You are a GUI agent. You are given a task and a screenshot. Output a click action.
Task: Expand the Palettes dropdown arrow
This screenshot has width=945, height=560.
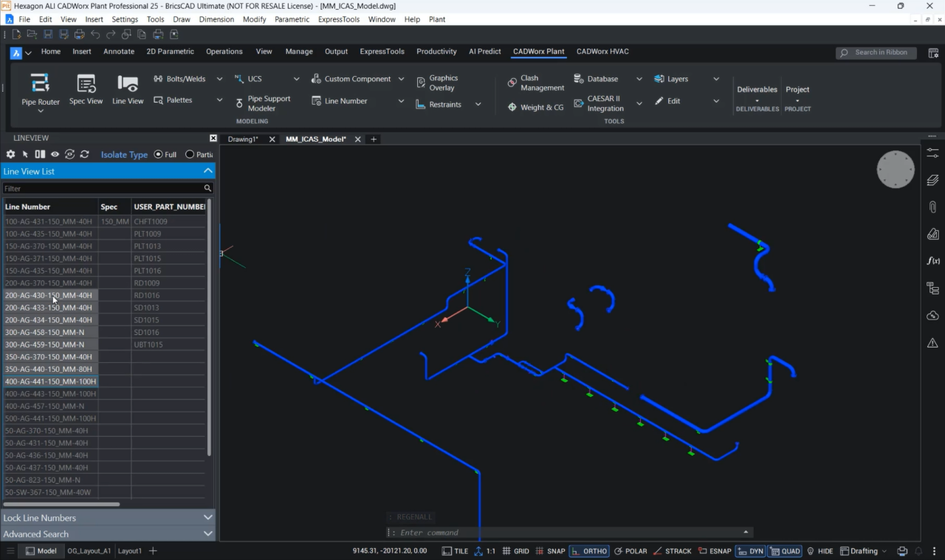click(219, 100)
